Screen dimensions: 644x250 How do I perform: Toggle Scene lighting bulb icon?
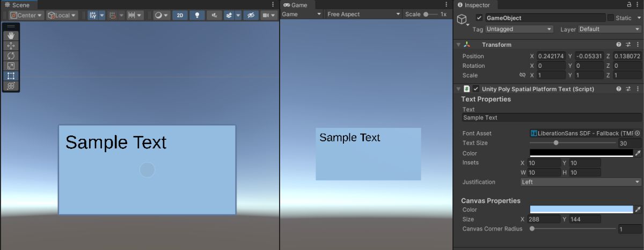(x=197, y=15)
